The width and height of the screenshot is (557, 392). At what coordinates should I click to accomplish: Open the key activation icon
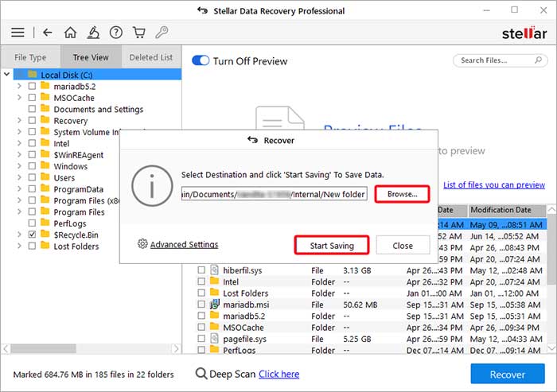click(x=162, y=33)
